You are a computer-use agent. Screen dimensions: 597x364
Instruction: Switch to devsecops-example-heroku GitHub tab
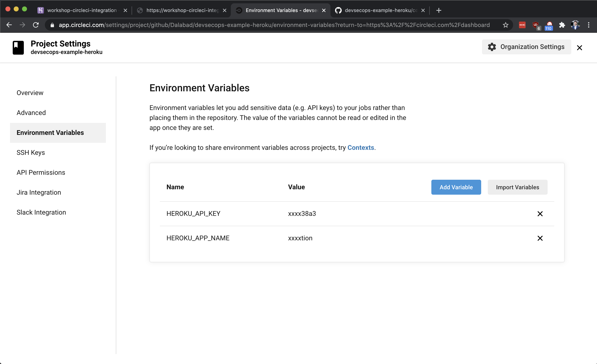(378, 10)
